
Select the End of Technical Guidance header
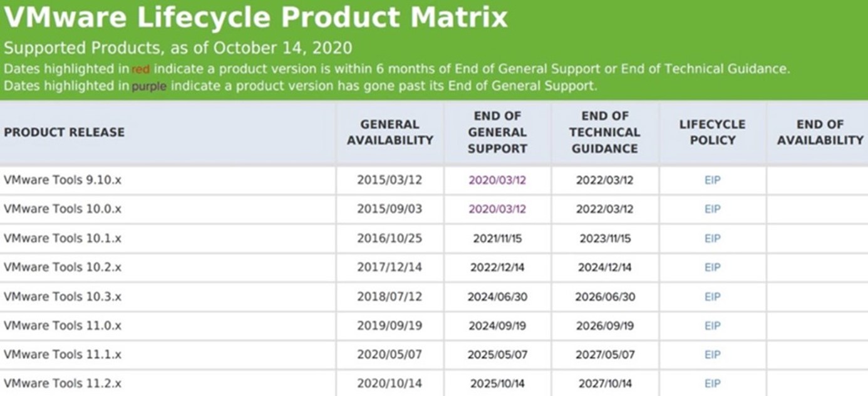click(605, 132)
